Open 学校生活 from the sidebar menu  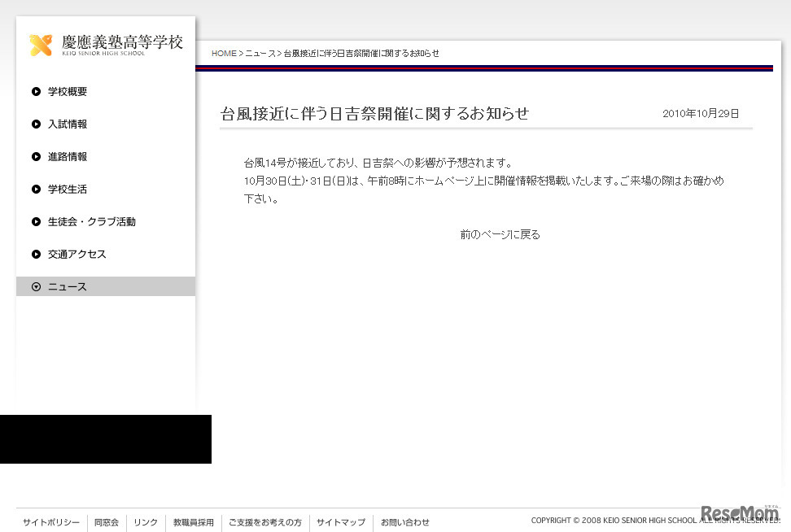(68, 189)
